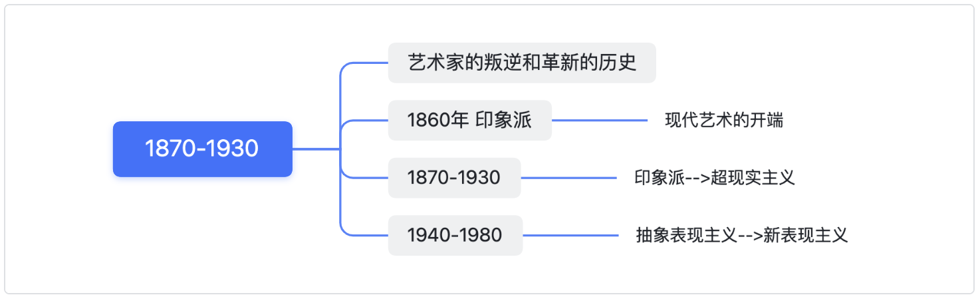Select the gray 1870-1930 child node
The height and width of the screenshot is (301, 980).
pos(454,178)
